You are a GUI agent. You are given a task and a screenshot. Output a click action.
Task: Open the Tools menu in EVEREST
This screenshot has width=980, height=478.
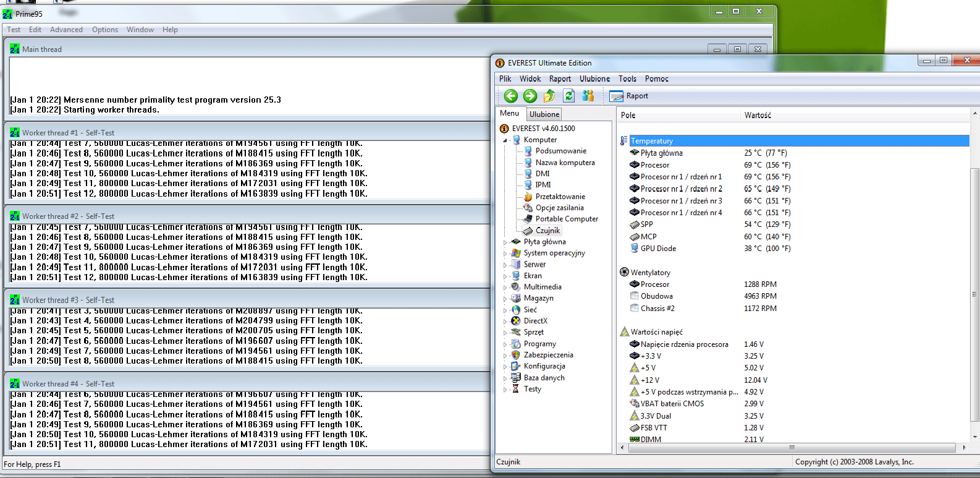point(627,79)
